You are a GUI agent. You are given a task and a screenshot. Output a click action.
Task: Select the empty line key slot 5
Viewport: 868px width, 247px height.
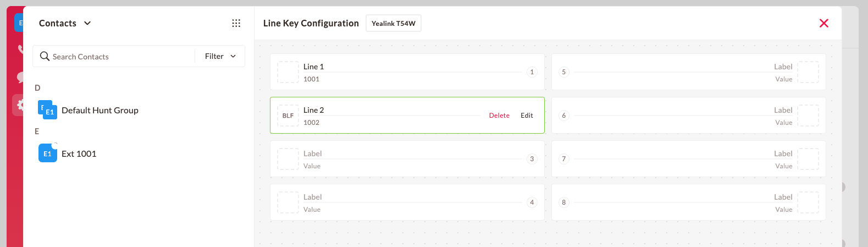pyautogui.click(x=689, y=72)
